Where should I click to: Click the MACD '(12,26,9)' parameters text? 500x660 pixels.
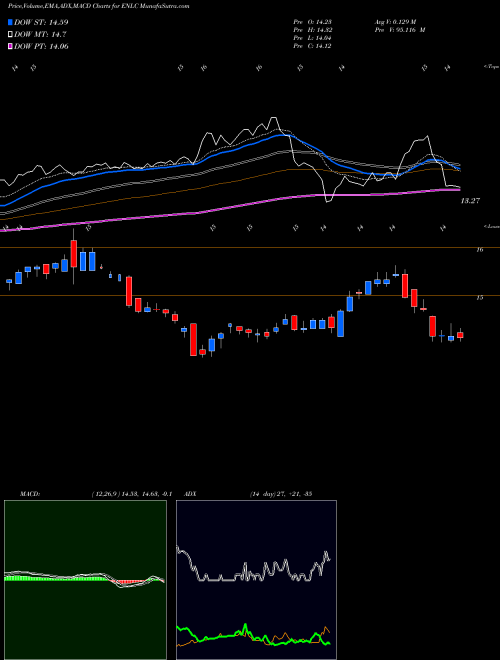pos(104,494)
